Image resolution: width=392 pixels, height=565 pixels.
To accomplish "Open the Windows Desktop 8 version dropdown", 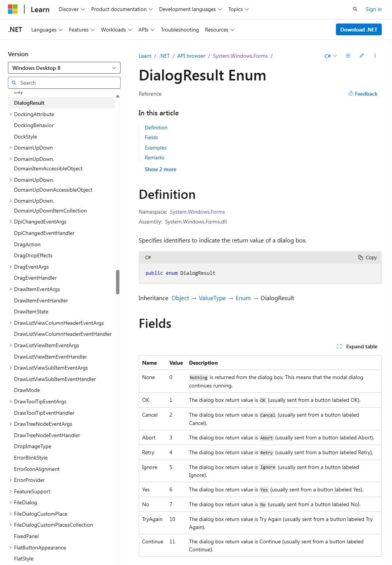I will (64, 68).
